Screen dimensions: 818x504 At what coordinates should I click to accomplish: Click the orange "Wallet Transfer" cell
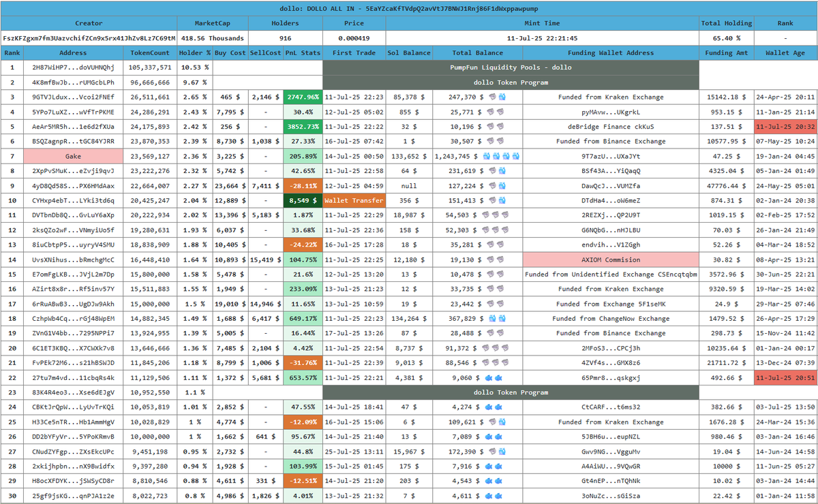[354, 200]
